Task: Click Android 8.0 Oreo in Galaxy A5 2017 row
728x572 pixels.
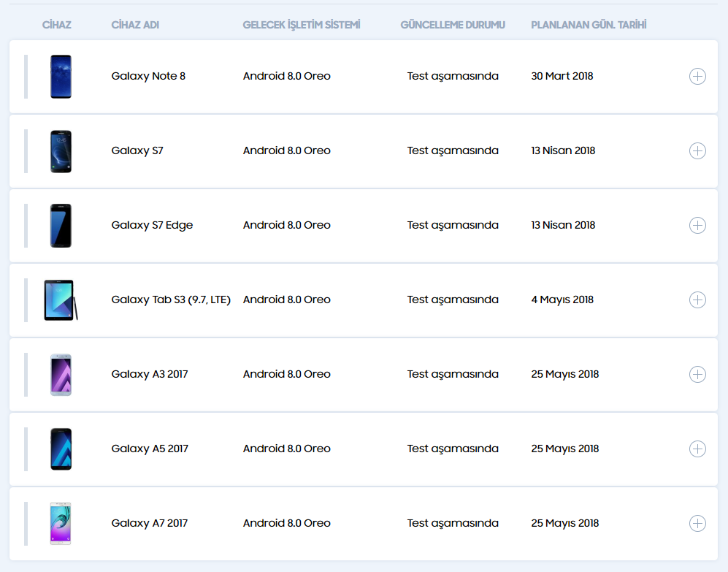Action: (x=286, y=449)
